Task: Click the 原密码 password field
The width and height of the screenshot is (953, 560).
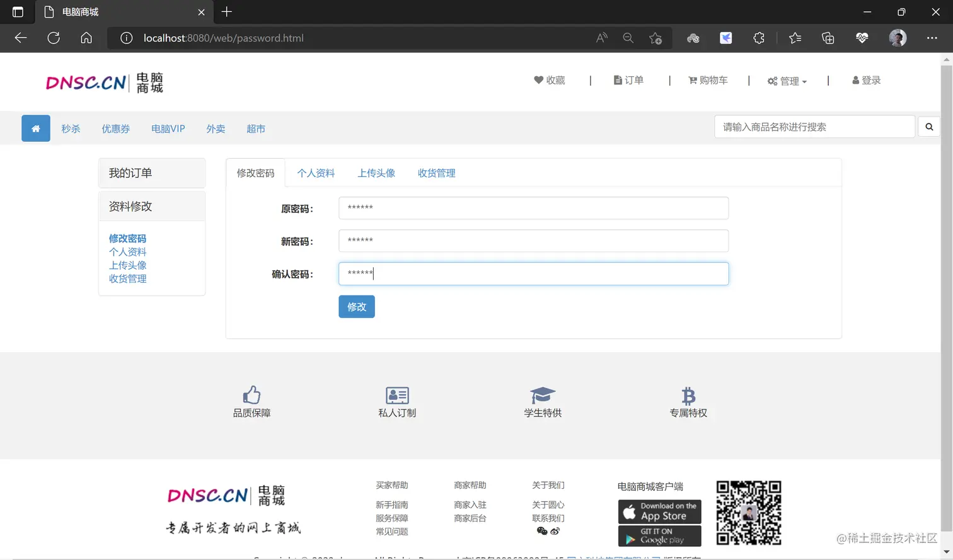Action: point(533,208)
